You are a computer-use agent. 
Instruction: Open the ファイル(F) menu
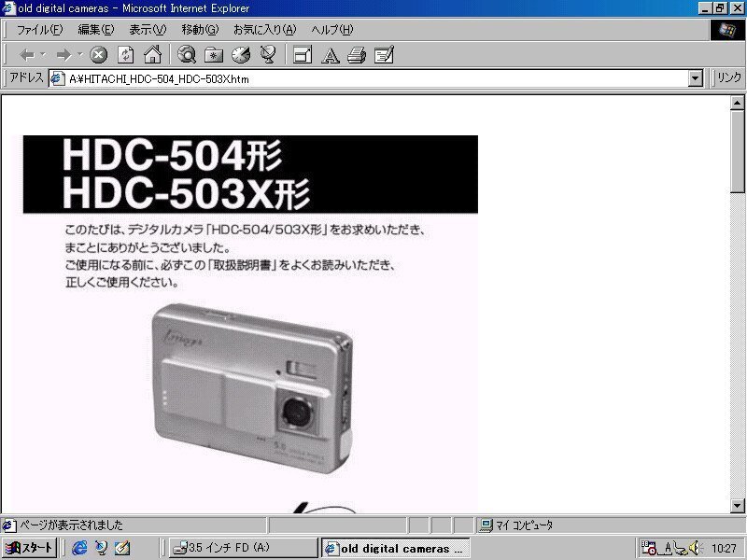(39, 30)
